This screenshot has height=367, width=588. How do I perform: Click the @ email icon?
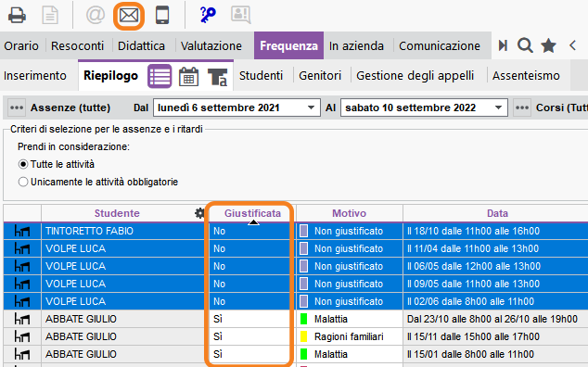coord(96,16)
